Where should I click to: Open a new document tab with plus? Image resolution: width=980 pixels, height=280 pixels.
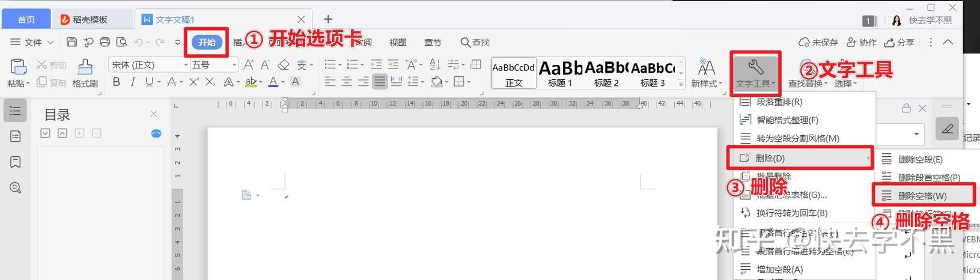pos(328,19)
